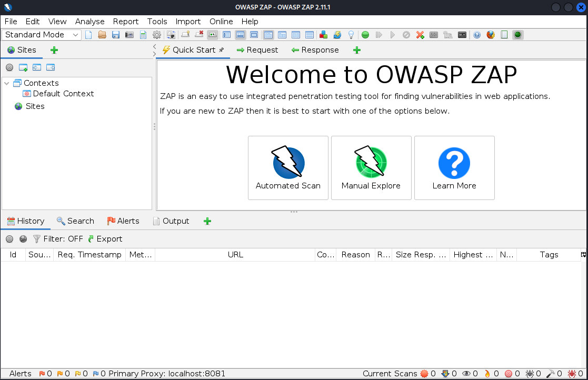Click the active scan flame status icon
588x380 pixels.
pos(487,374)
